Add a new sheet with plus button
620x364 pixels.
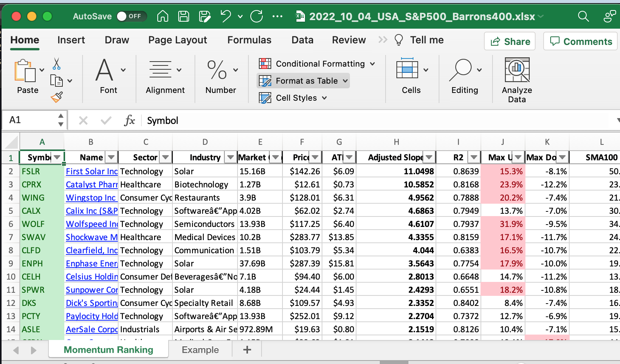click(x=247, y=350)
